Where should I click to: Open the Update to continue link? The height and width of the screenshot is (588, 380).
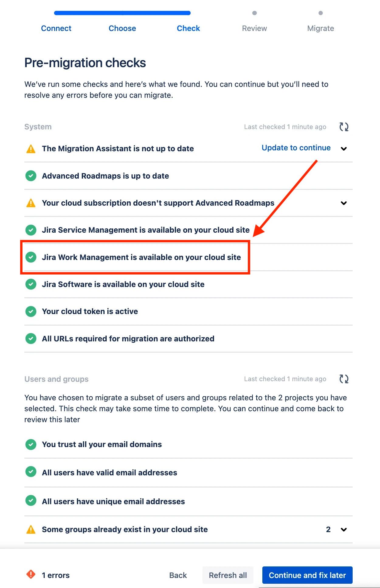point(295,148)
